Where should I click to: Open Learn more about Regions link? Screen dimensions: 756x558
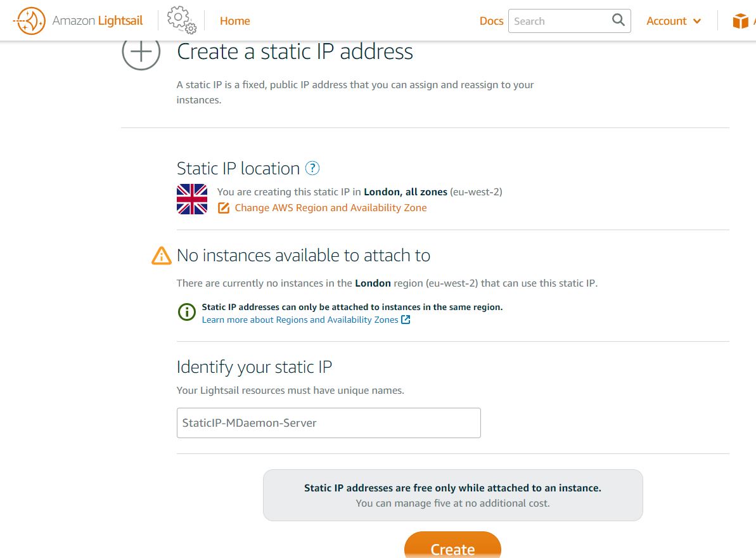300,320
